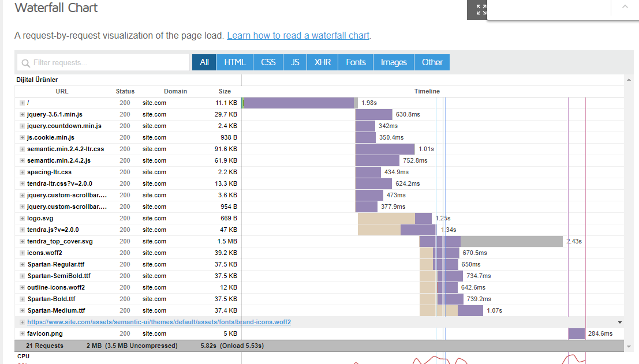The width and height of the screenshot is (639, 364).
Task: Click the 1.07s Spartan-Medium.ttf timing bar
Action: click(x=451, y=311)
